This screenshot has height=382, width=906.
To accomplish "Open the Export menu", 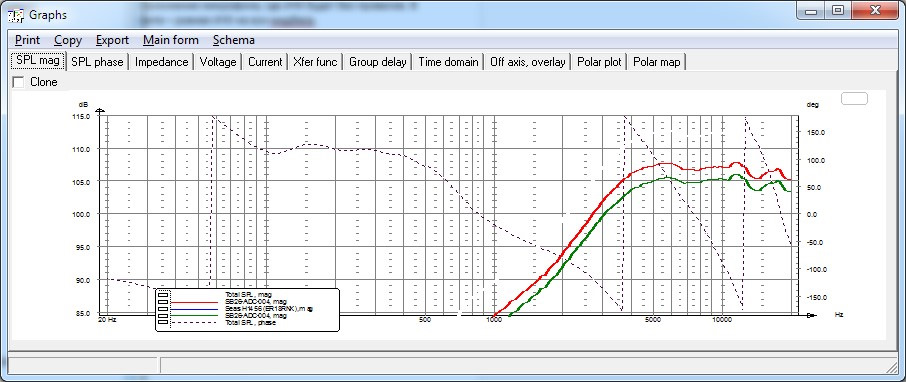I will (x=112, y=40).
